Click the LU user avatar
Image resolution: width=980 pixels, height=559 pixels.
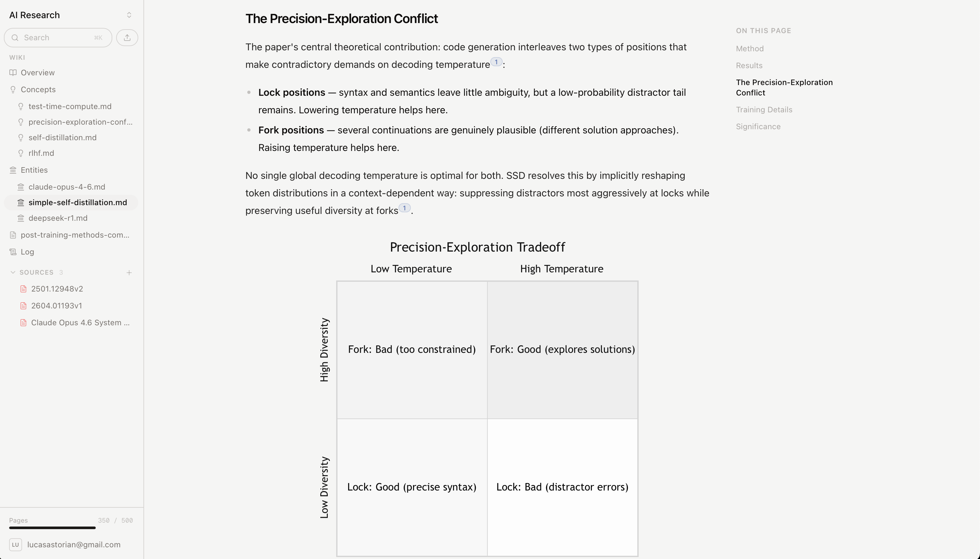(16, 544)
